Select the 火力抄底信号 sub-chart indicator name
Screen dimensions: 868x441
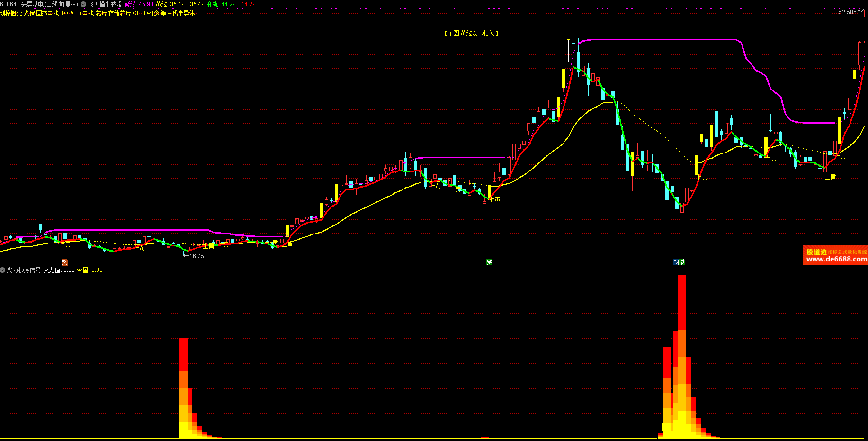[24, 270]
